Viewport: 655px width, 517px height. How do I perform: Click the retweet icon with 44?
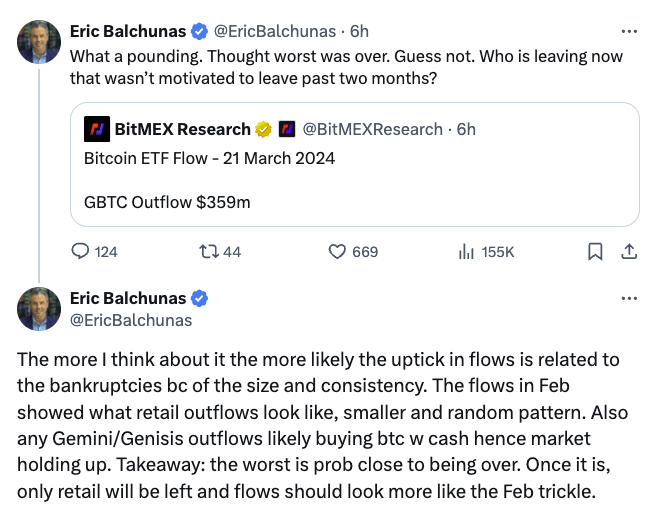pos(208,252)
